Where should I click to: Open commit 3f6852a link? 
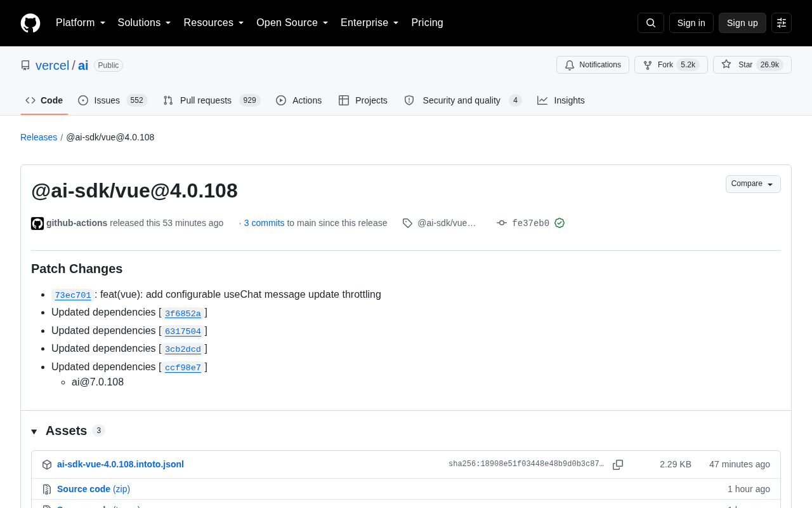(x=183, y=313)
